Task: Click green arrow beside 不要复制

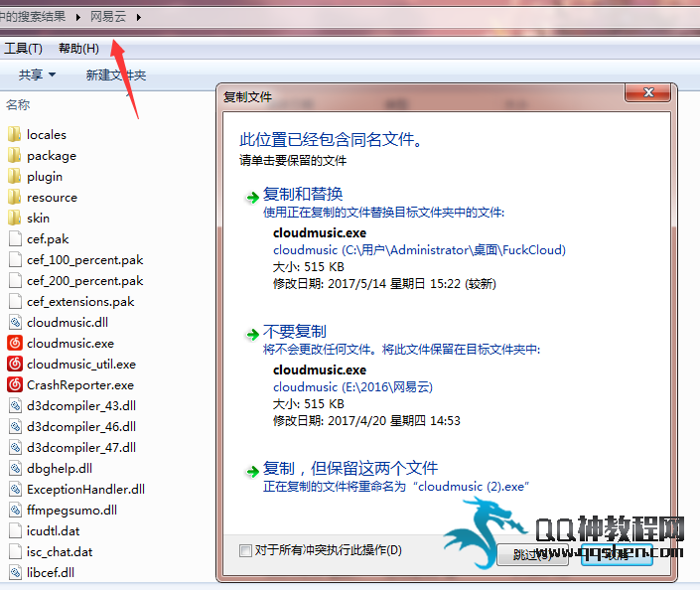Action: click(252, 334)
